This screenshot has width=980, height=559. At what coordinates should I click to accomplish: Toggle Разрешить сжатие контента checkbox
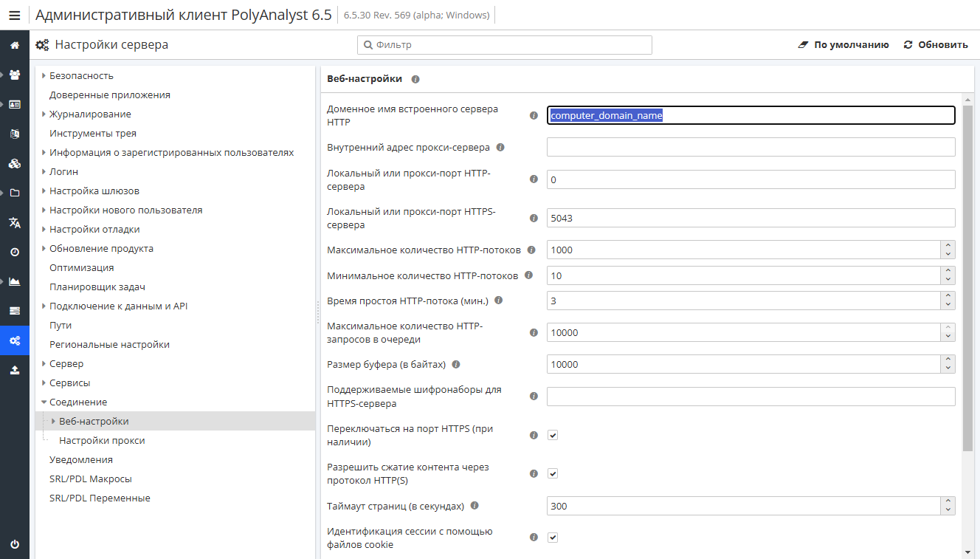(553, 473)
